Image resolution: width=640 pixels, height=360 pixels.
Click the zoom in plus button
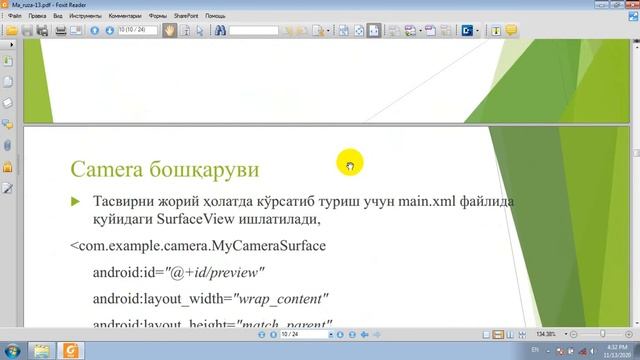[x=629, y=334]
